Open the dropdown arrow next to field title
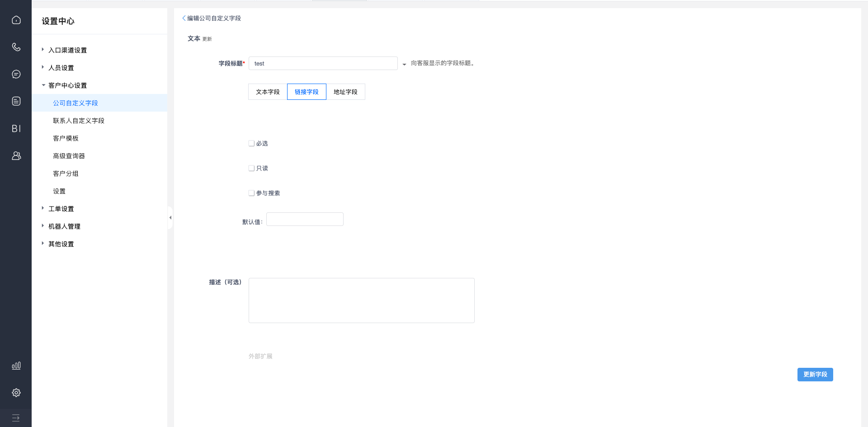The width and height of the screenshot is (868, 427). pyautogui.click(x=404, y=64)
